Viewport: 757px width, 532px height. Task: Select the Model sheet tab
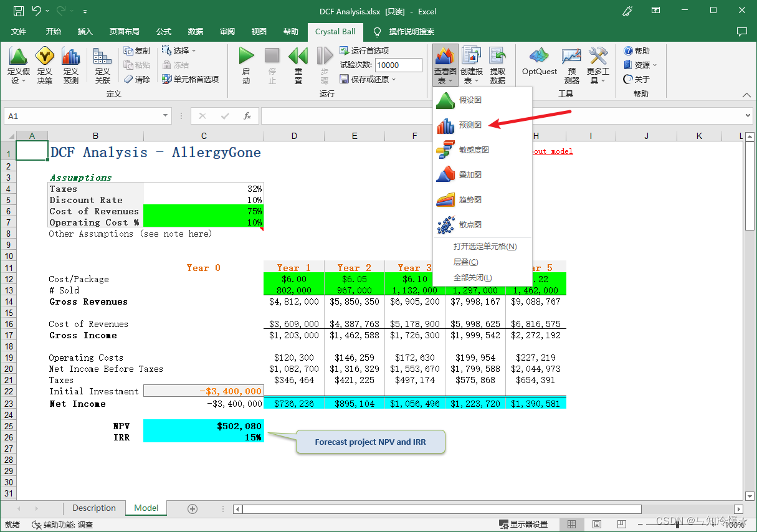[146, 508]
